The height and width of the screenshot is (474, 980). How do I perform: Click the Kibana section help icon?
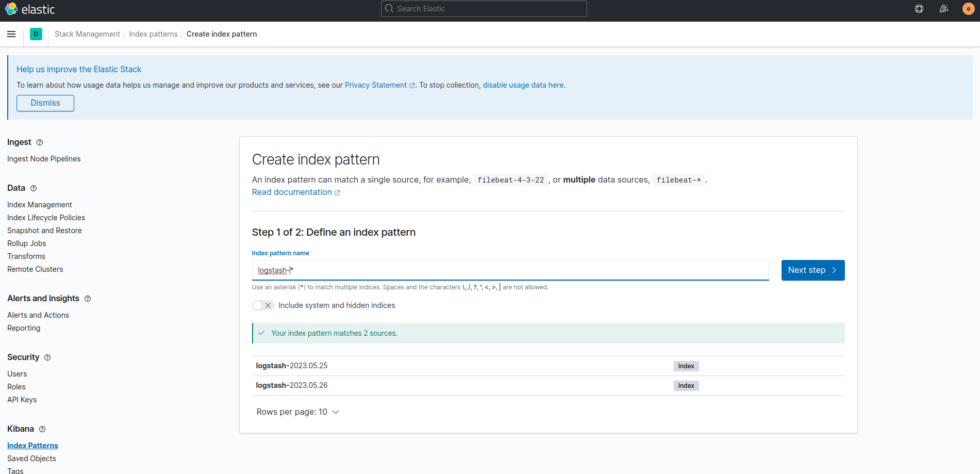42,429
